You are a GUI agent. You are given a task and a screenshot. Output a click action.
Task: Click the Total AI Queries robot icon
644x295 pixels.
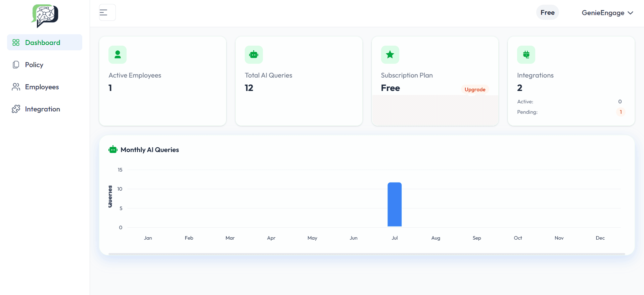tap(254, 54)
